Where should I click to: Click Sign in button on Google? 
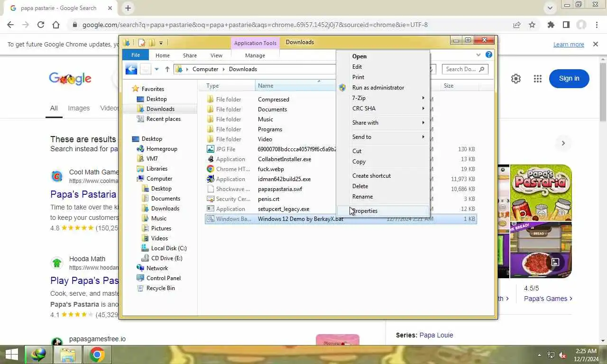click(569, 79)
